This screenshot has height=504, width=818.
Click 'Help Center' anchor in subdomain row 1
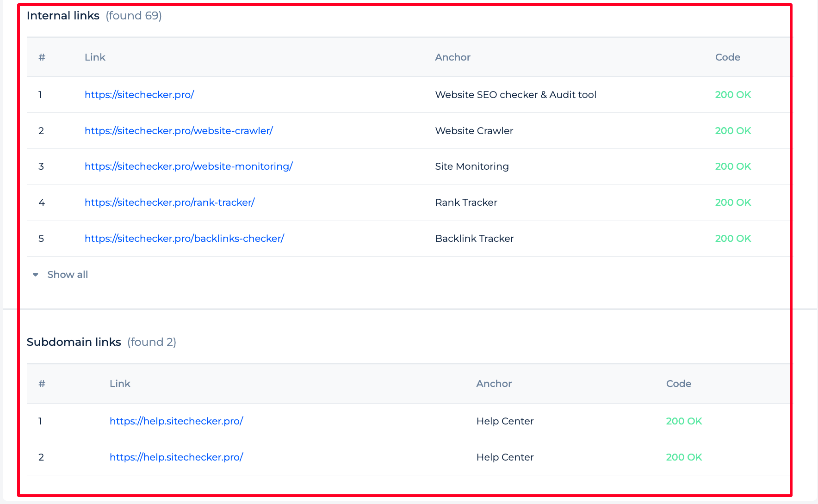505,421
